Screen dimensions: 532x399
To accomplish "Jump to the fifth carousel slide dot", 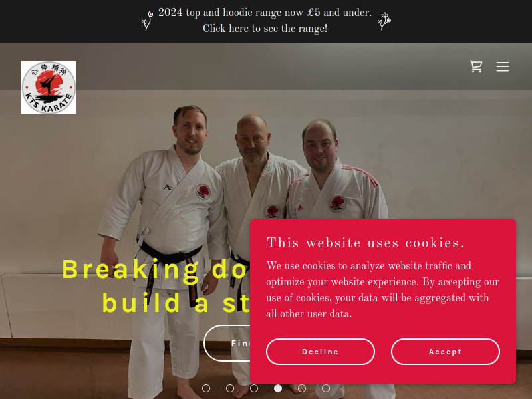I will pyautogui.click(x=302, y=388).
